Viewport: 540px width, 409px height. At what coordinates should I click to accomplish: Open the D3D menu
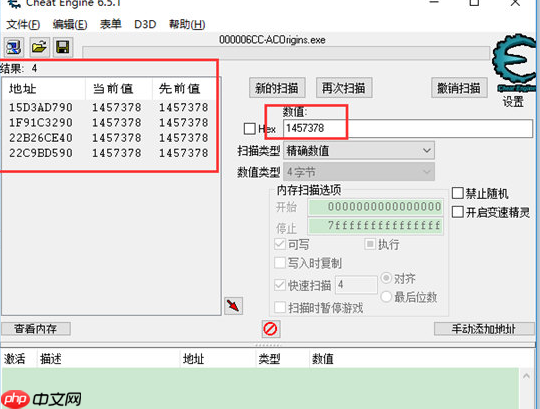click(145, 24)
